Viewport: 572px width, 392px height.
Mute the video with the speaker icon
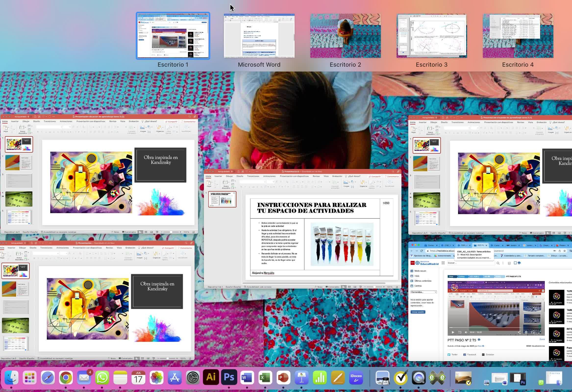pyautogui.click(x=466, y=332)
